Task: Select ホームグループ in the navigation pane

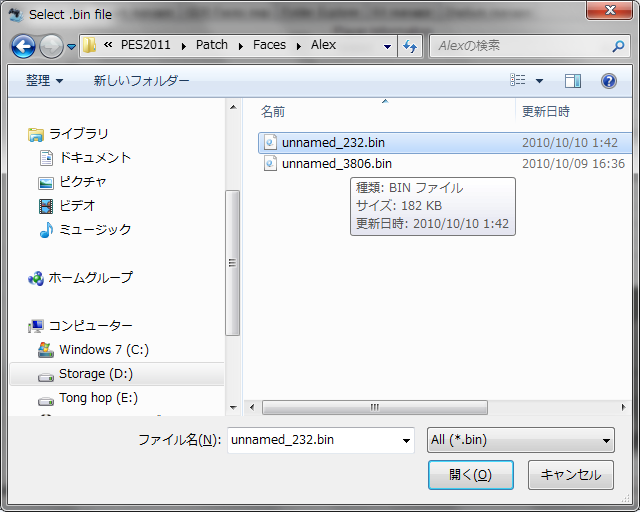Action: click(90, 278)
